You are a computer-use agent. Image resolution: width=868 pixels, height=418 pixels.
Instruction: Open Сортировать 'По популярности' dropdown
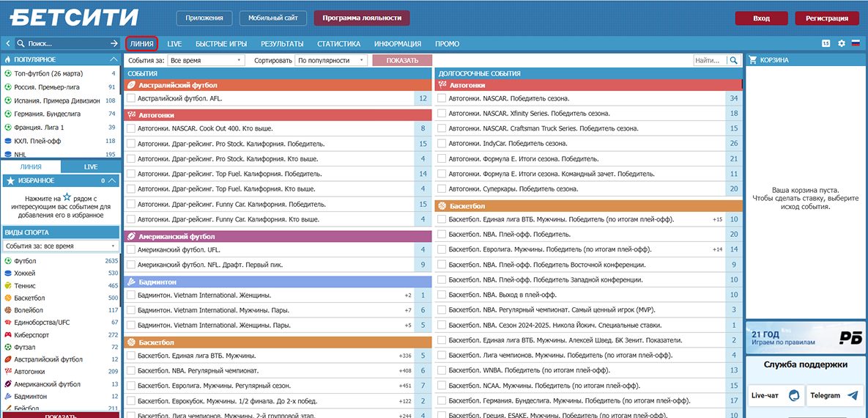click(x=332, y=60)
